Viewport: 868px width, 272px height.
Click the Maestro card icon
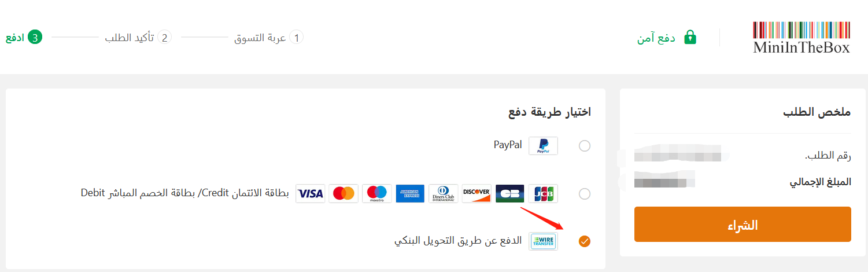pos(377,193)
